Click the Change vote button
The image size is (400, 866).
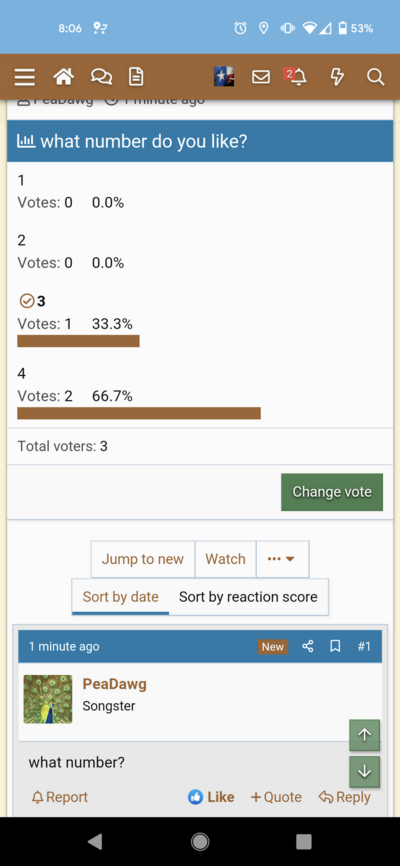(332, 492)
